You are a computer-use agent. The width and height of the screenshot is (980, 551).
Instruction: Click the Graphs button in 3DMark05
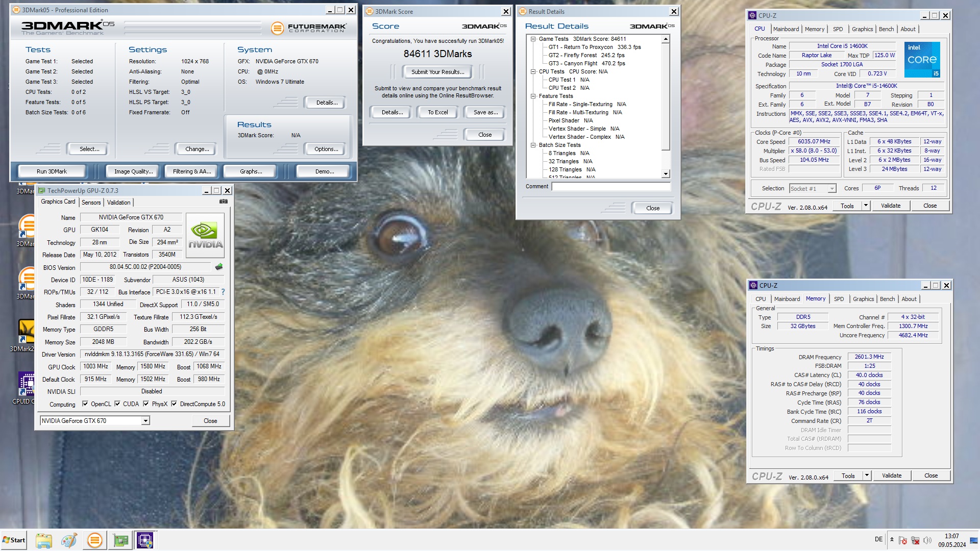(251, 171)
